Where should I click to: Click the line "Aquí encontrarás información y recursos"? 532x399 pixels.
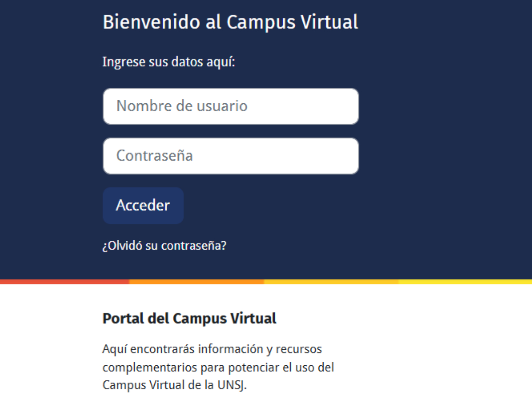click(212, 349)
